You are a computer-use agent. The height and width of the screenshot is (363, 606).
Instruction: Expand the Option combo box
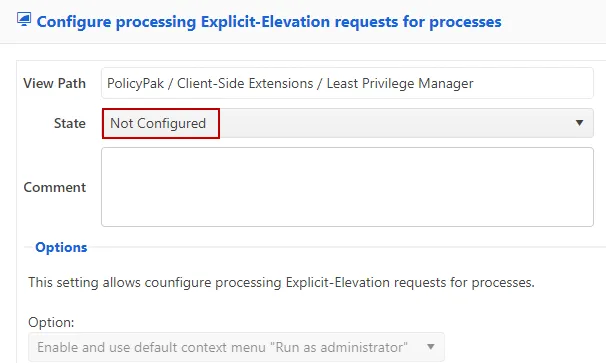click(x=236, y=347)
